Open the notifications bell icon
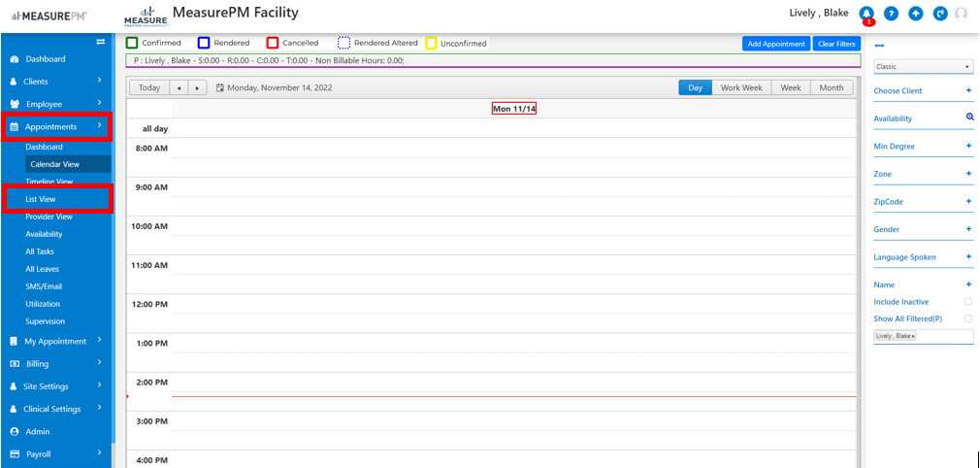This screenshot has width=980, height=468. tap(866, 14)
